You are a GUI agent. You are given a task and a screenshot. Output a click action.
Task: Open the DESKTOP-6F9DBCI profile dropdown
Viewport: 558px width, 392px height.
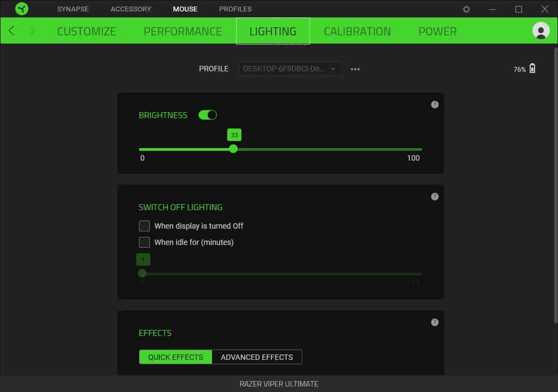pos(289,69)
